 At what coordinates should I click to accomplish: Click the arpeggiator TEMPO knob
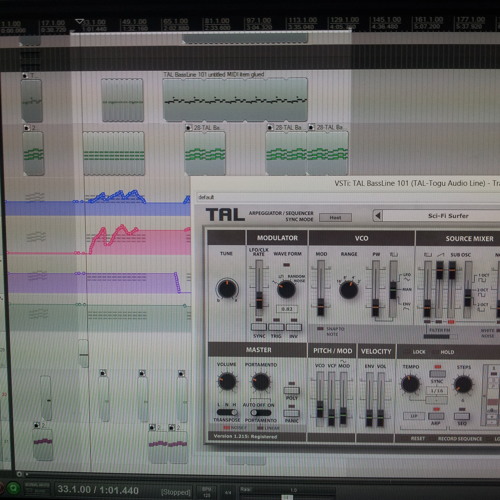pyautogui.click(x=410, y=384)
